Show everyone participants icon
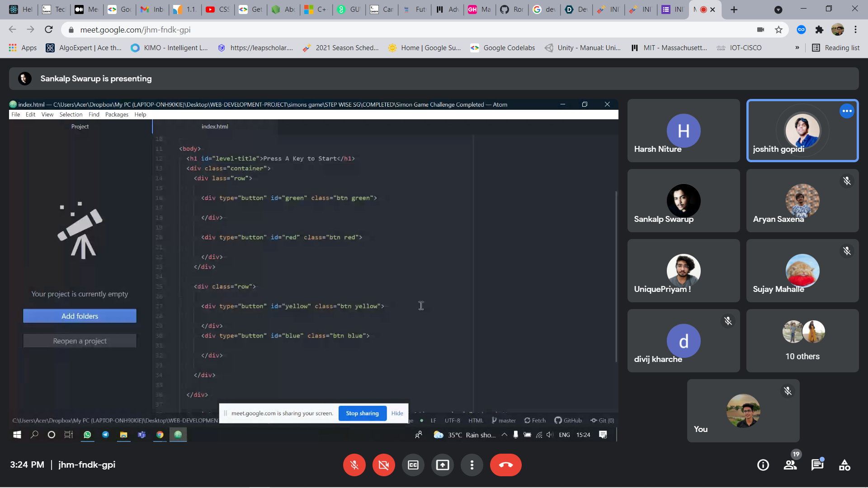 click(x=790, y=465)
